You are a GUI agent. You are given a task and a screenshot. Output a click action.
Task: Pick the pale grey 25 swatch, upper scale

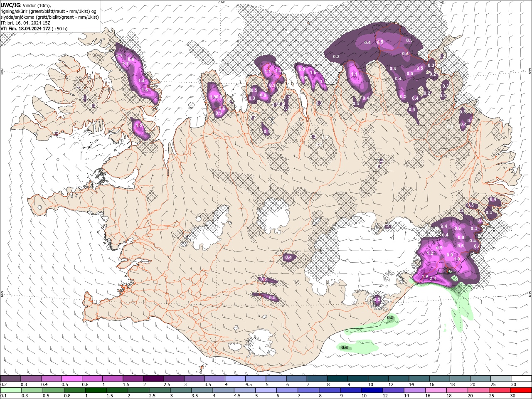coord(501,379)
